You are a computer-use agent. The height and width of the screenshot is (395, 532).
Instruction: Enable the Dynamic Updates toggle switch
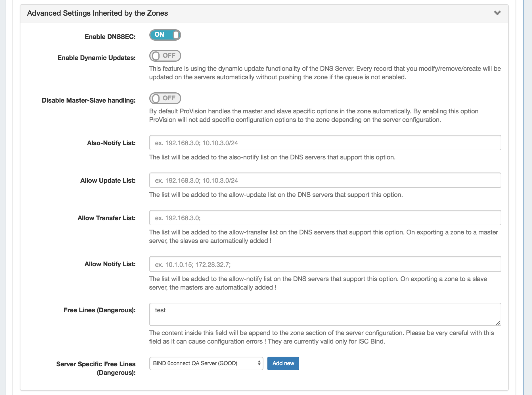coord(165,56)
